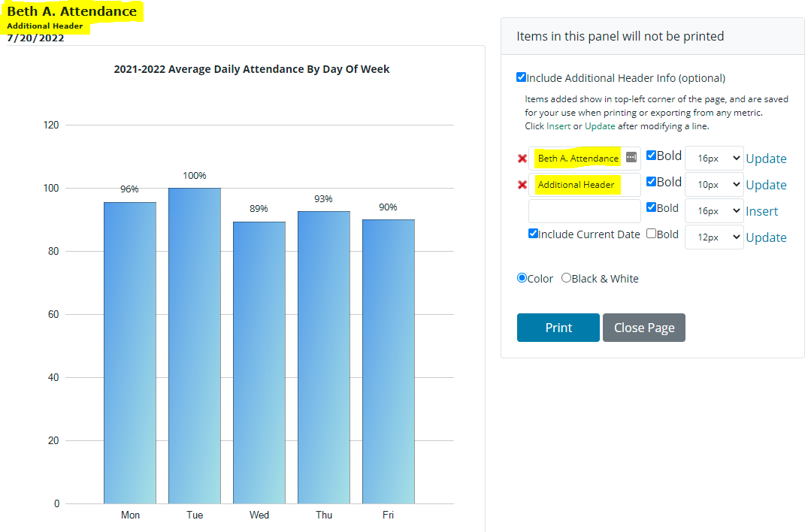Click Insert link to add new header

[761, 211]
